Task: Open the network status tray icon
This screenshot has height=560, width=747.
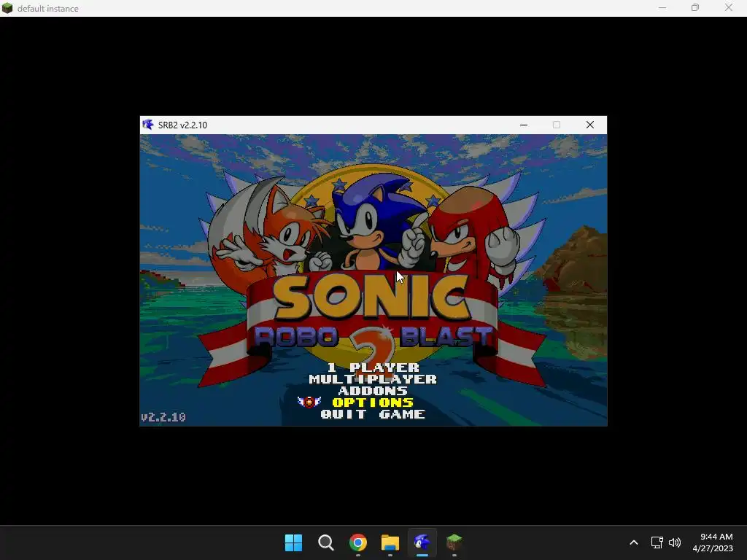Action: tap(657, 542)
